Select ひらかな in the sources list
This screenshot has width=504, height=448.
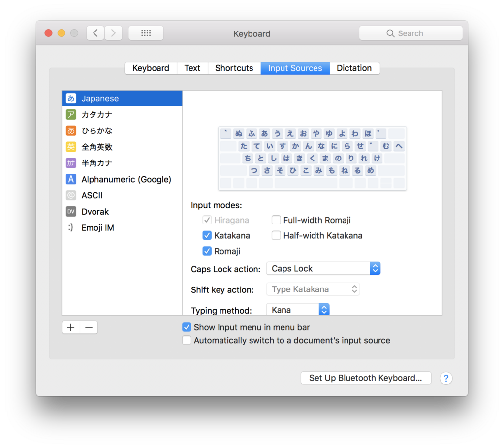(x=122, y=130)
